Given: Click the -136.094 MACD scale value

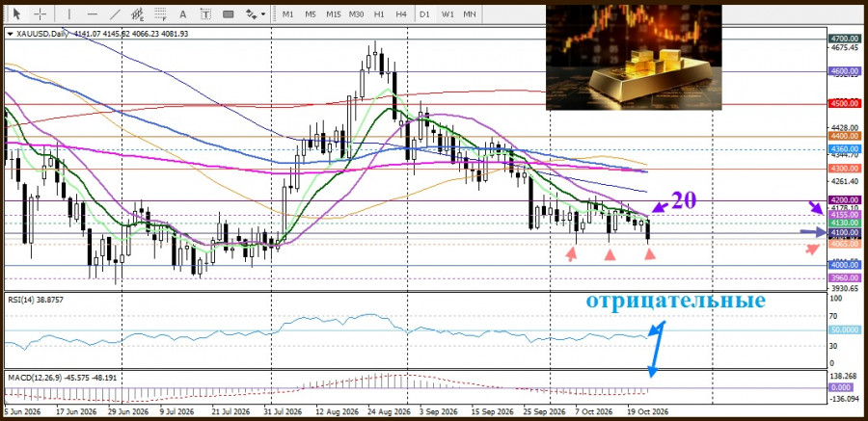Looking at the screenshot, I should [845, 400].
